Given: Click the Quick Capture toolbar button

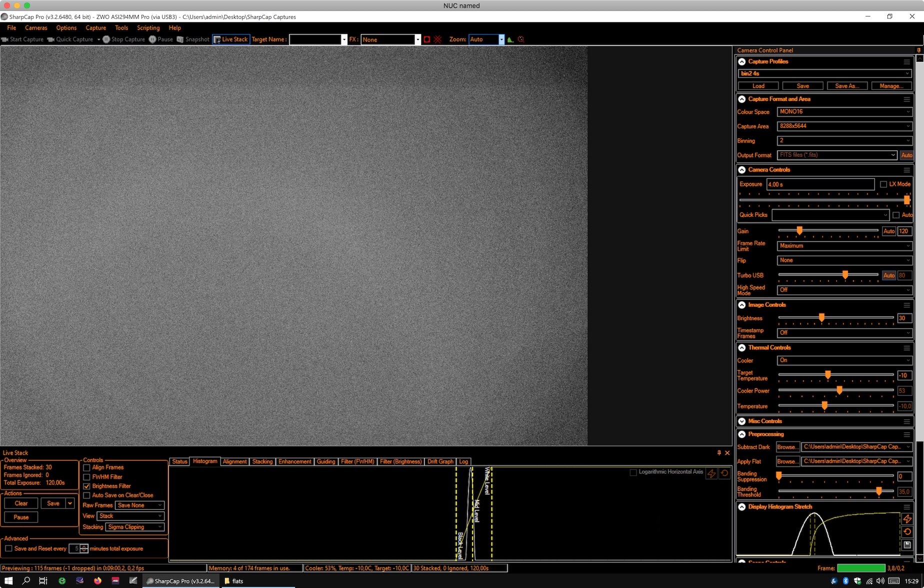Looking at the screenshot, I should pyautogui.click(x=70, y=39).
